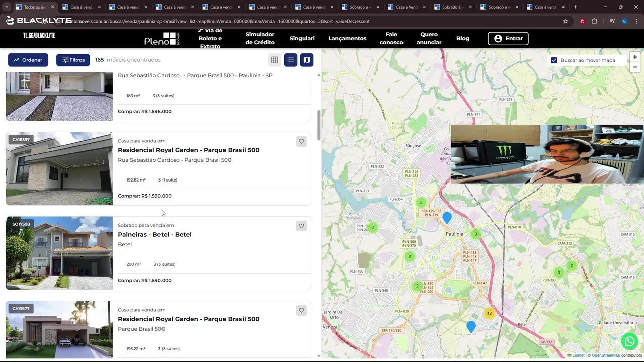Image resolution: width=644 pixels, height=362 pixels.
Task: Open the Filtros filter panel
Action: (73, 60)
